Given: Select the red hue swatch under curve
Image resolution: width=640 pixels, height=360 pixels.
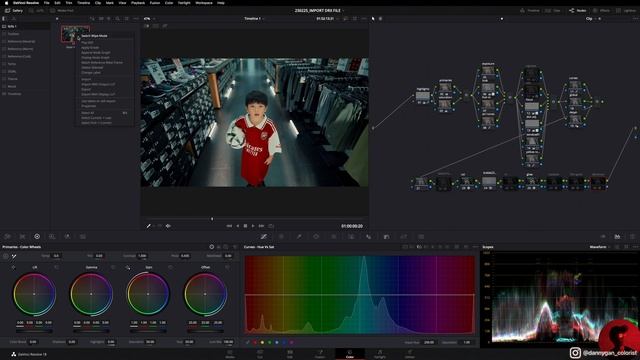Looking at the screenshot, I should point(255,342).
